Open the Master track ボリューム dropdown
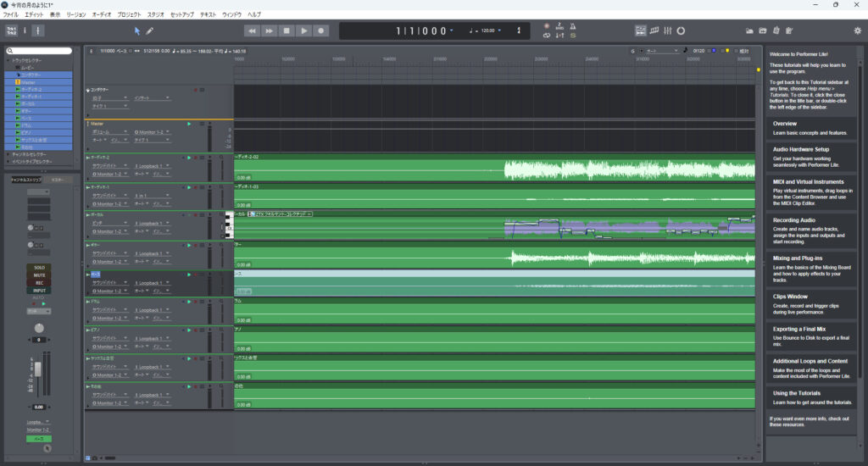This screenshot has height=466, width=868. tap(125, 133)
